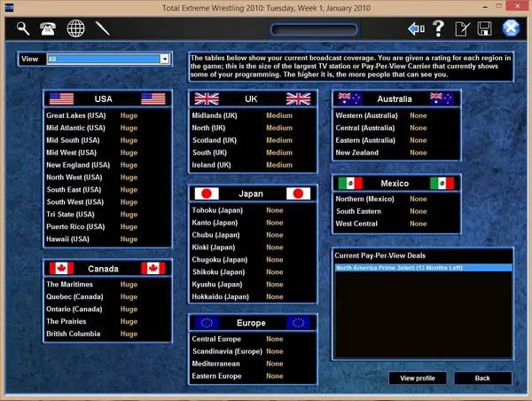Click the globe world icon

point(75,28)
